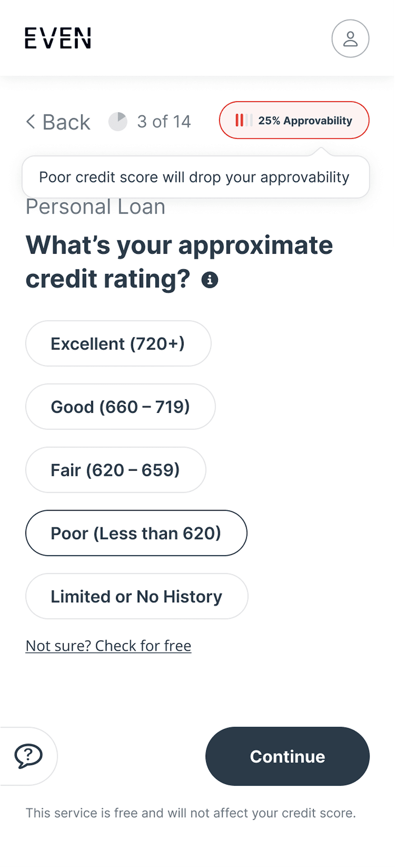Viewport: 395px width, 868px height.
Task: Click the red approvability bars icon
Action: (x=244, y=120)
